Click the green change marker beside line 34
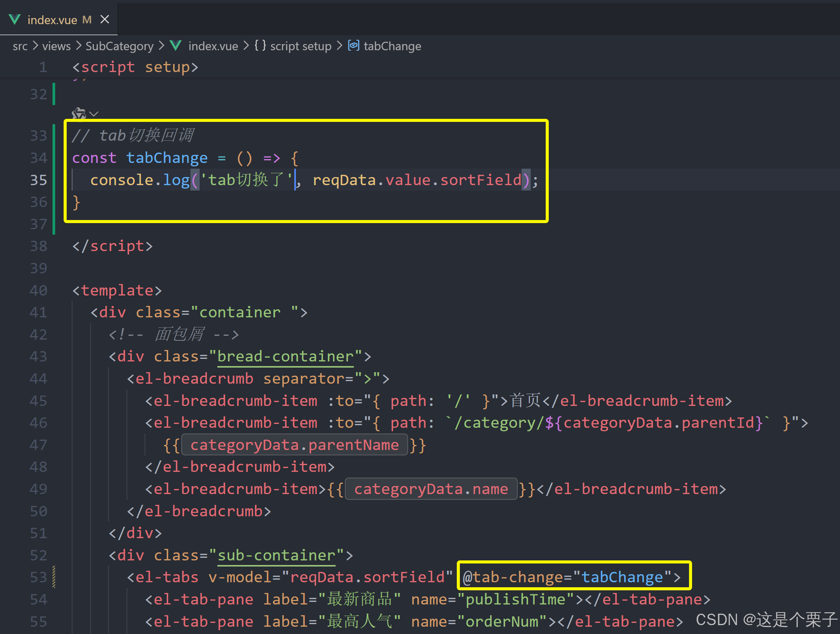The height and width of the screenshot is (634, 840). (x=54, y=158)
